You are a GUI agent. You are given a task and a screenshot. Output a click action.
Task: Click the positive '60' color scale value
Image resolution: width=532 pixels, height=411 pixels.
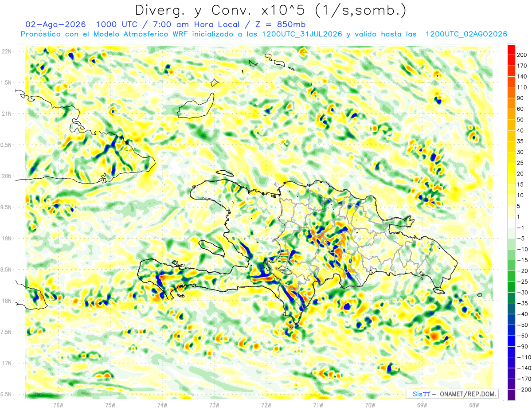[521, 109]
